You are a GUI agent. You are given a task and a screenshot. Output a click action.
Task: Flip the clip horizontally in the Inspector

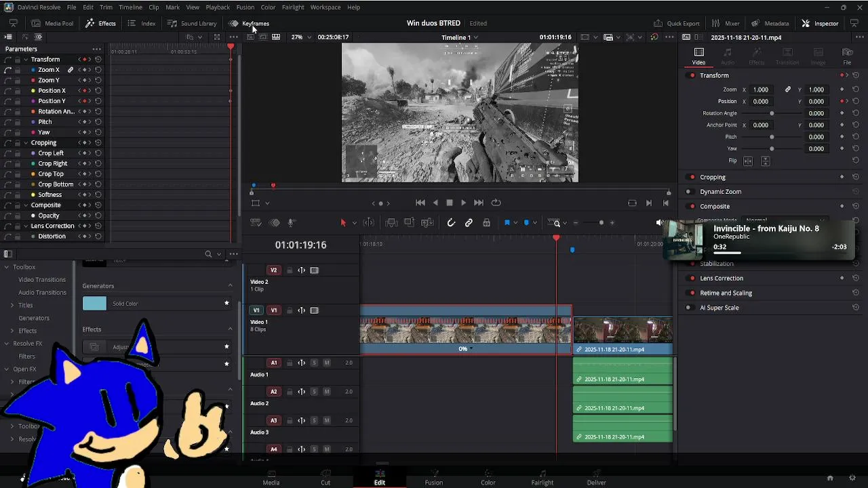coord(748,161)
